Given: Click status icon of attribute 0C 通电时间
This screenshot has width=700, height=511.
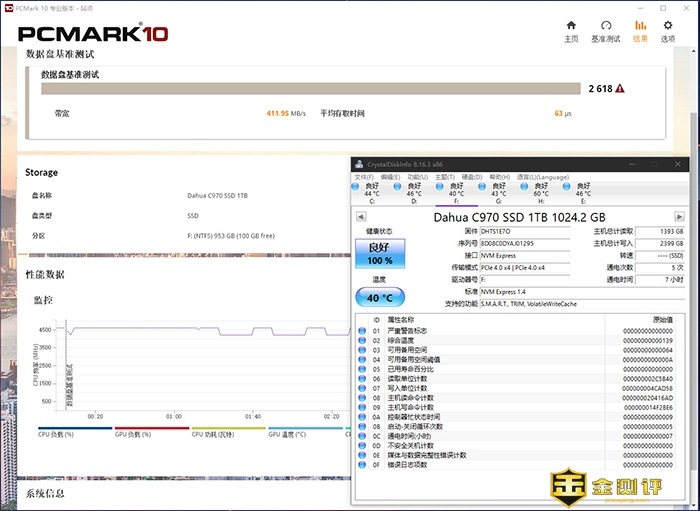Looking at the screenshot, I should click(x=362, y=436).
